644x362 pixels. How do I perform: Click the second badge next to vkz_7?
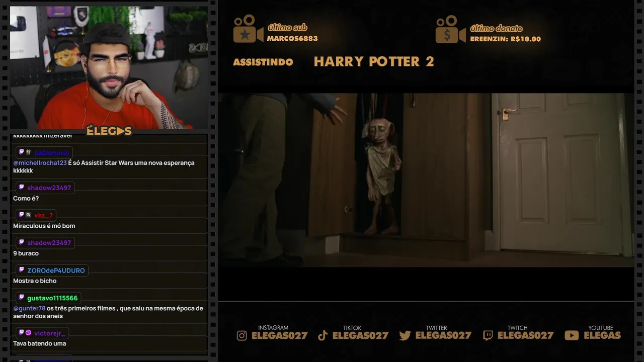point(28,215)
